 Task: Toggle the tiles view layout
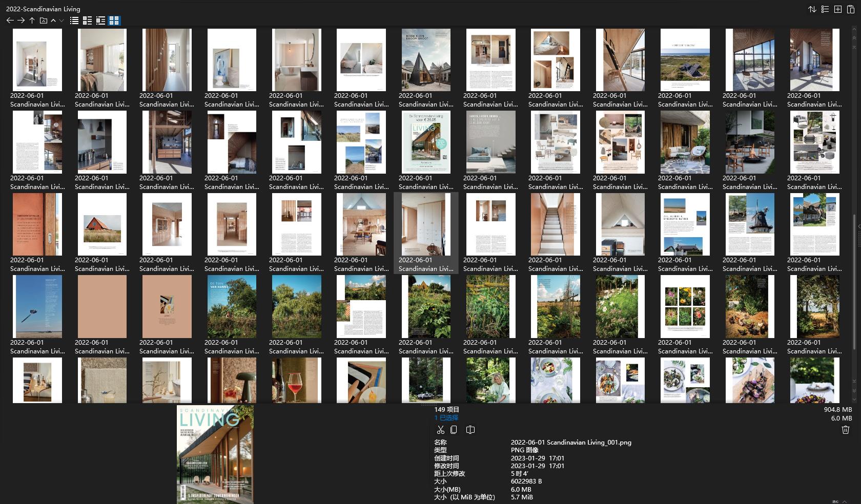(x=101, y=20)
